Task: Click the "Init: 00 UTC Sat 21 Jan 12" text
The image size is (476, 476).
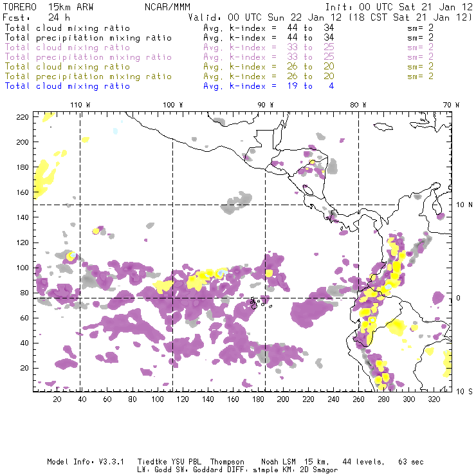Action: pyautogui.click(x=399, y=7)
